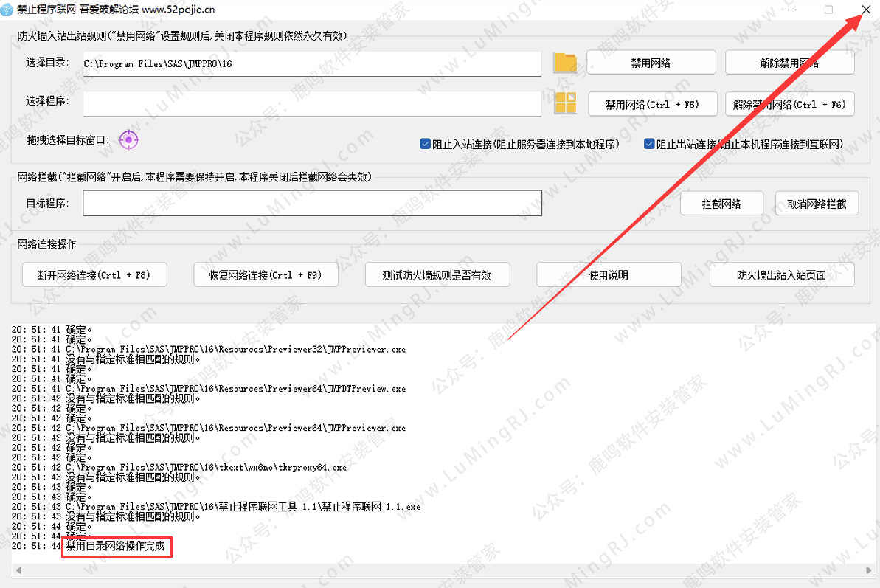The height and width of the screenshot is (588, 880).
Task: Click 测试防火墙规则是否有效 button
Action: click(437, 275)
